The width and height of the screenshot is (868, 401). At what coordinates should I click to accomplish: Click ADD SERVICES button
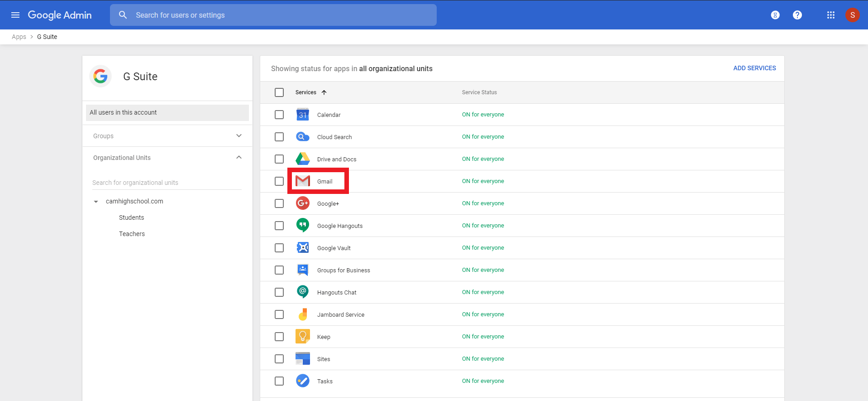(x=754, y=68)
